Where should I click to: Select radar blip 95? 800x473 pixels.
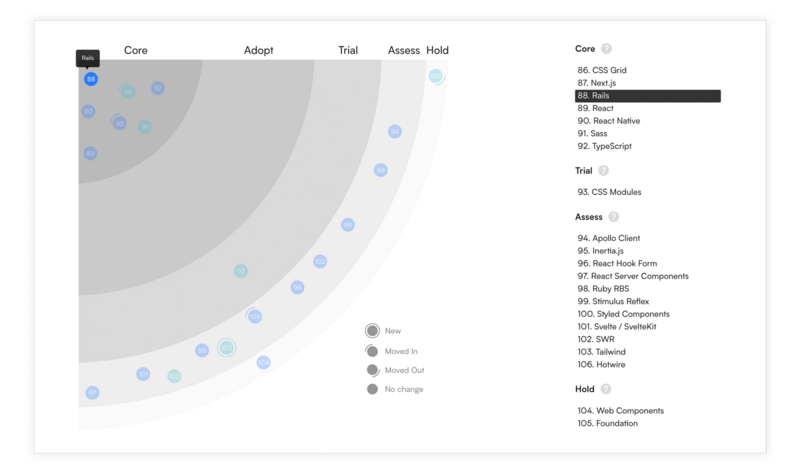tap(348, 225)
